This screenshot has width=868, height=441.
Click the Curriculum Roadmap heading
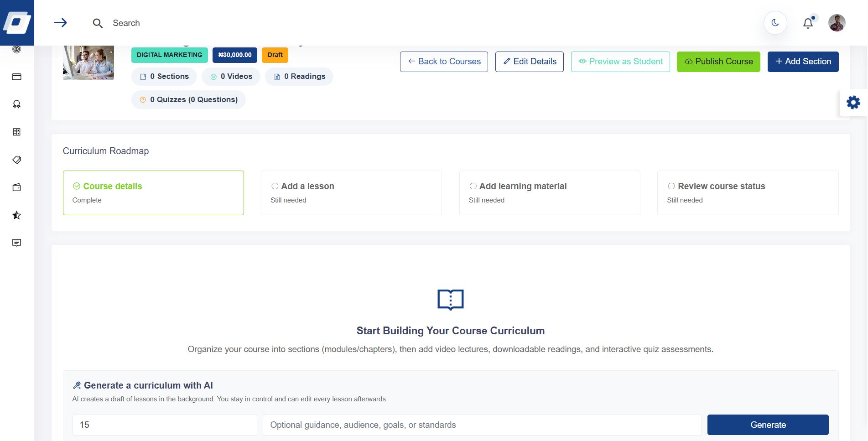coord(106,151)
